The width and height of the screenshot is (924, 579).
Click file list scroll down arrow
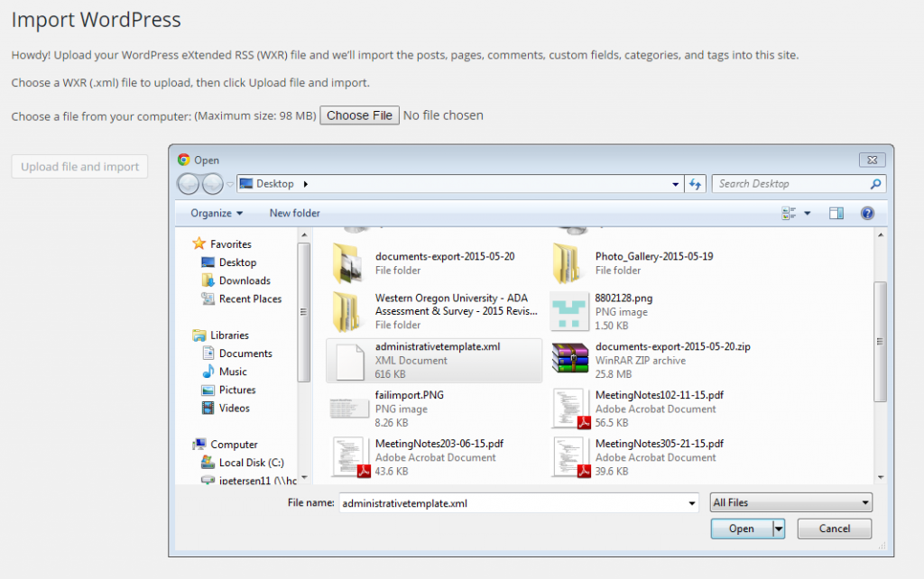tap(881, 477)
